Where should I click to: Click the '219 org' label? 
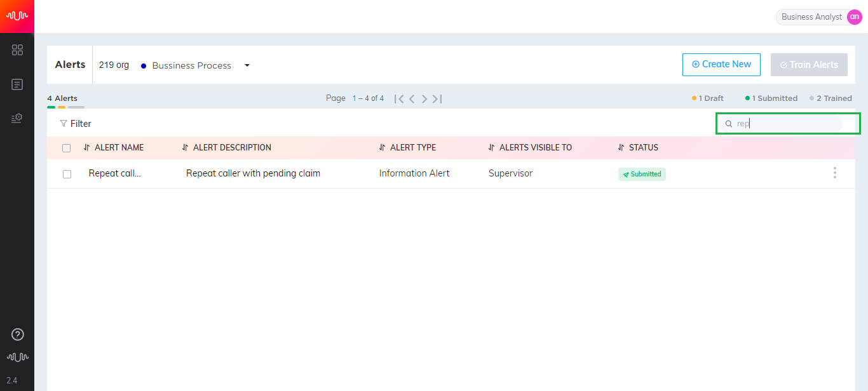pos(114,65)
